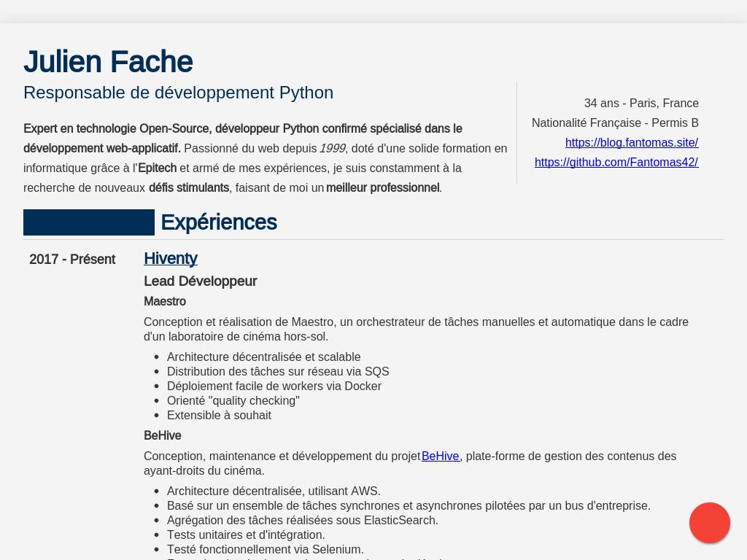Click the Expériences section heading
Image resolution: width=747 pixels, height=560 pixels.
219,222
